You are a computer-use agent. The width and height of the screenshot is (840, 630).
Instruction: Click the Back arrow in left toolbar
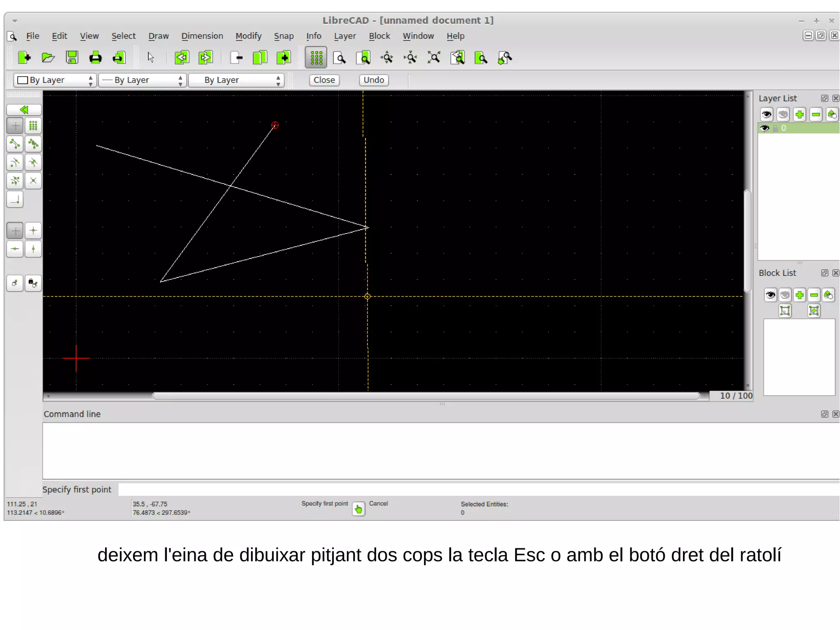[24, 110]
